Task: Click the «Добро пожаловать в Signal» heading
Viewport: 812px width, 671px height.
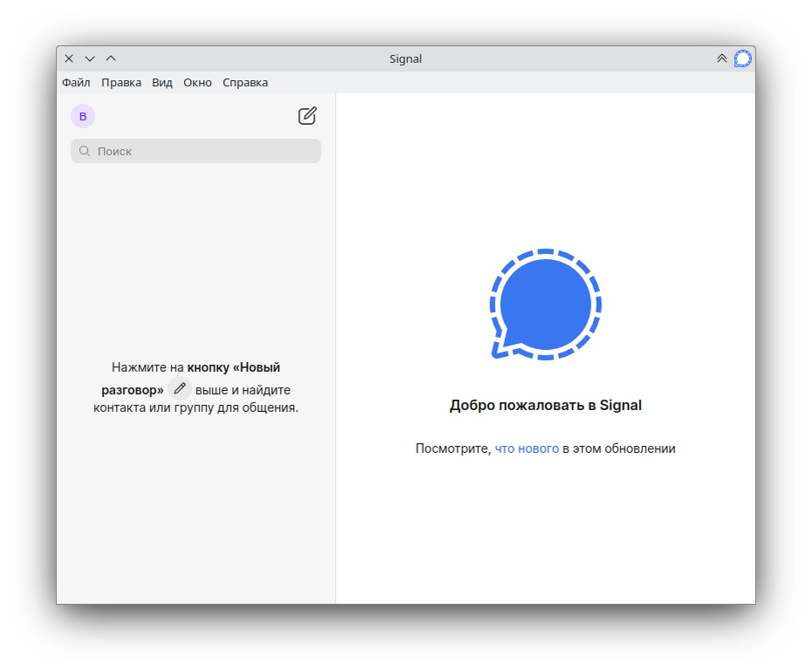Action: [x=545, y=405]
